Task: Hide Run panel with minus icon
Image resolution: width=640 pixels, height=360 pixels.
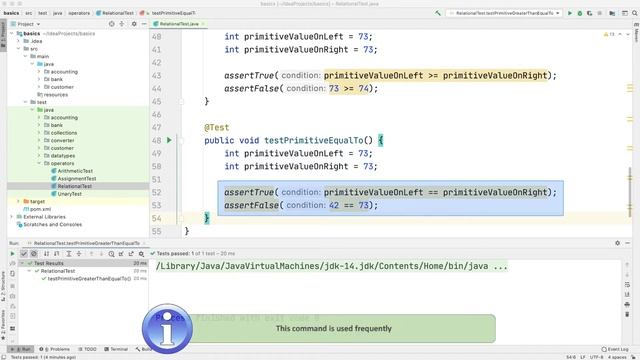Action: pyautogui.click(x=628, y=243)
